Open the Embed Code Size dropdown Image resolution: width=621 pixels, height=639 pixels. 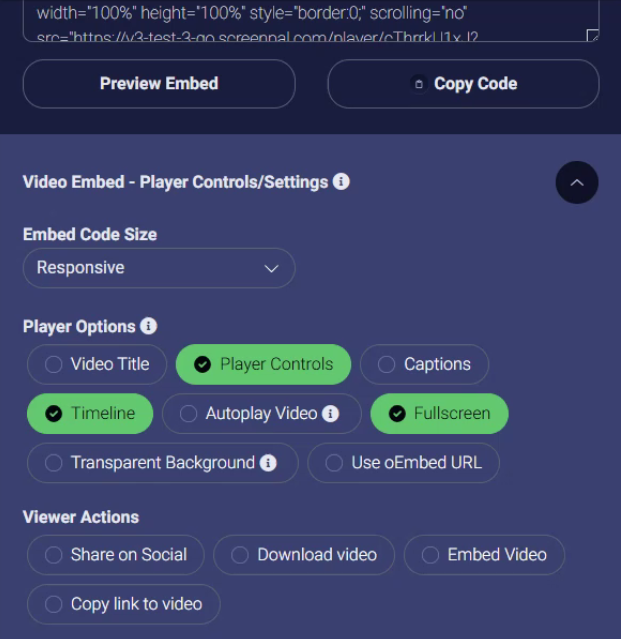(159, 268)
